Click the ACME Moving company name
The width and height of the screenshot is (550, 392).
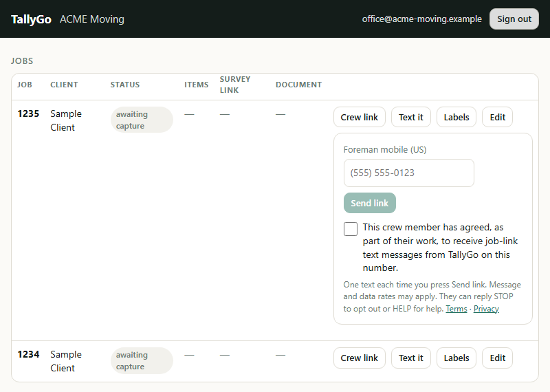coord(92,19)
